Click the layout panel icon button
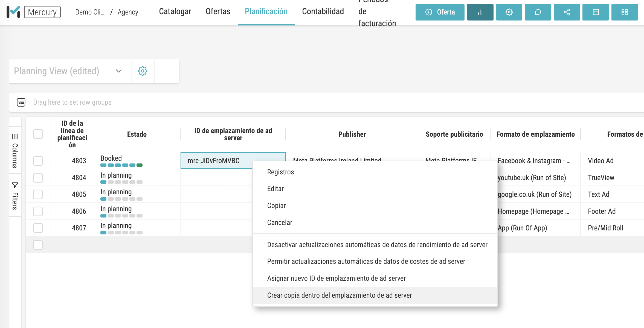Screen dimensions: 644x328 [x=596, y=12]
